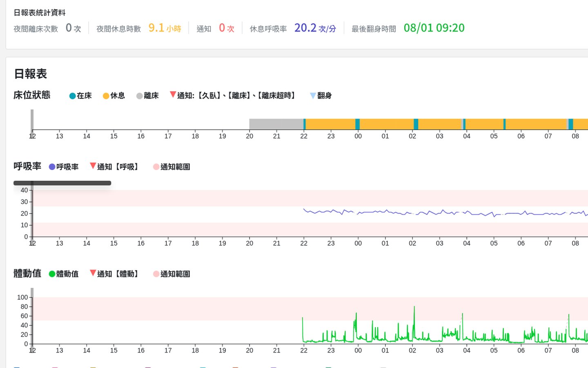Click the teal 在床 legend dot
This screenshot has height=368, width=588.
[x=72, y=96]
